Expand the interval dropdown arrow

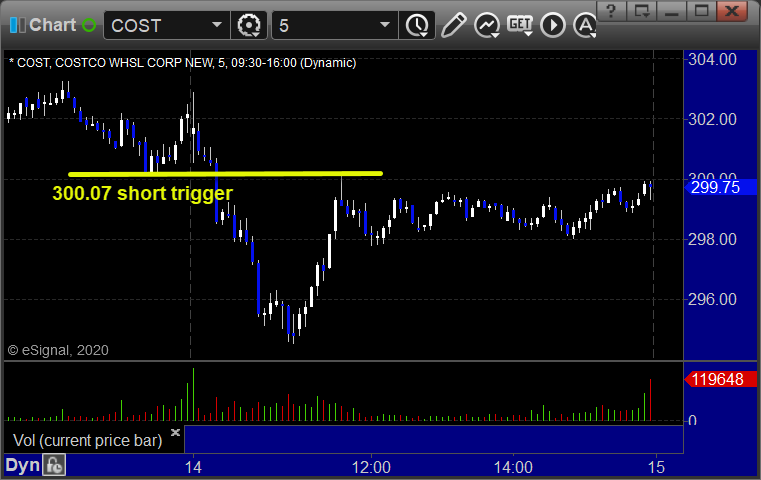385,25
